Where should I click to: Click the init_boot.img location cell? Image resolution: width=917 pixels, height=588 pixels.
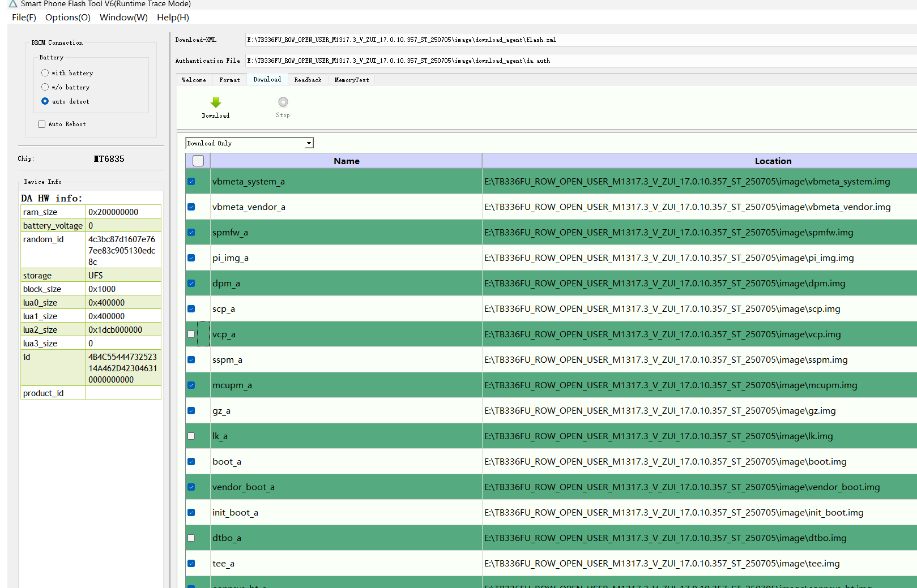pyautogui.click(x=700, y=513)
